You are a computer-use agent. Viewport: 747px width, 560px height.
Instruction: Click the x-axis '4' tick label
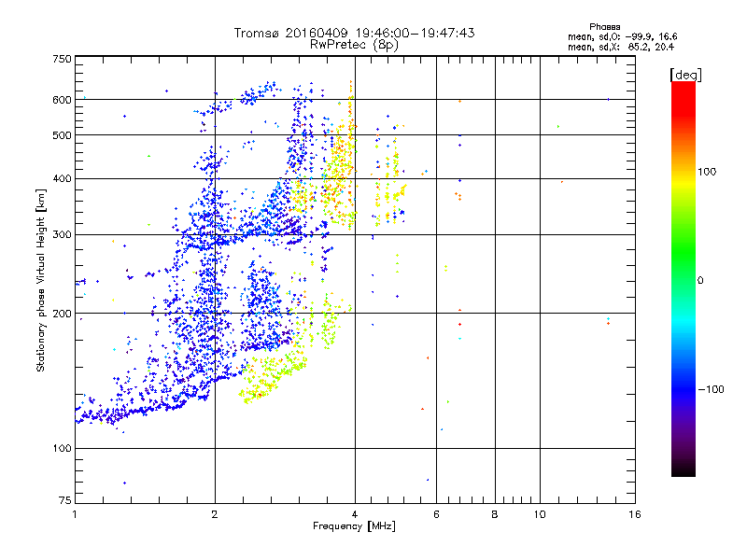pos(355,514)
